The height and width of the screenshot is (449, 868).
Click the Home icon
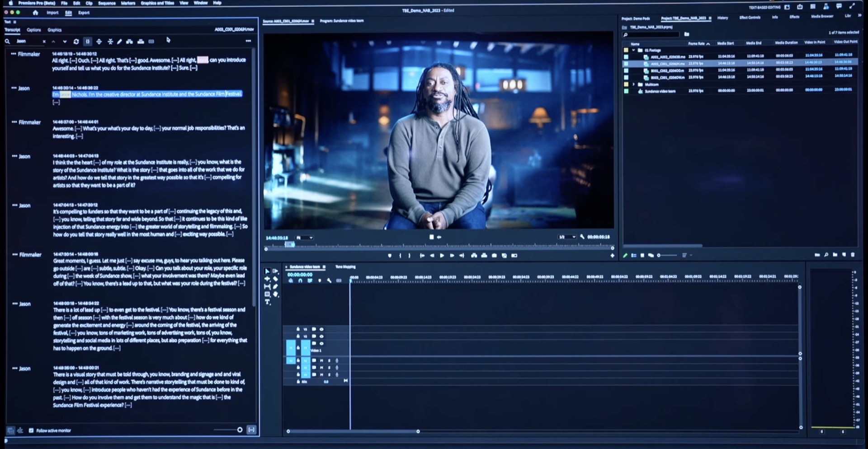35,13
